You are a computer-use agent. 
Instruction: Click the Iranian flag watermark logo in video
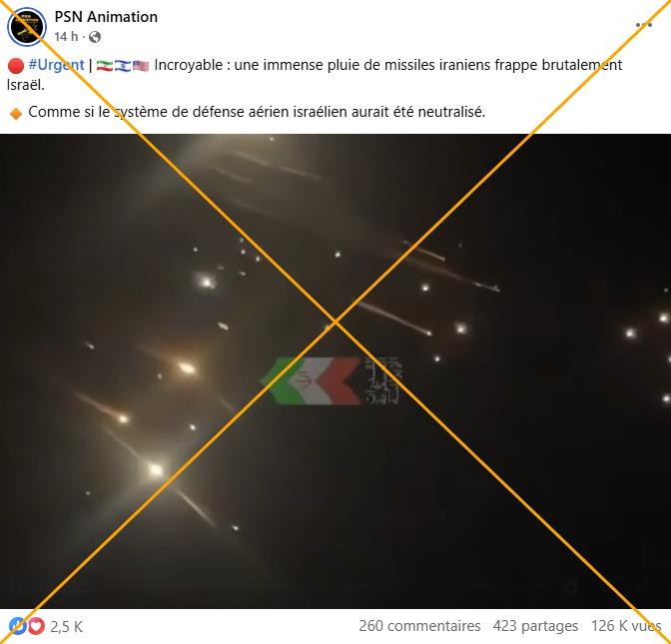(x=333, y=380)
